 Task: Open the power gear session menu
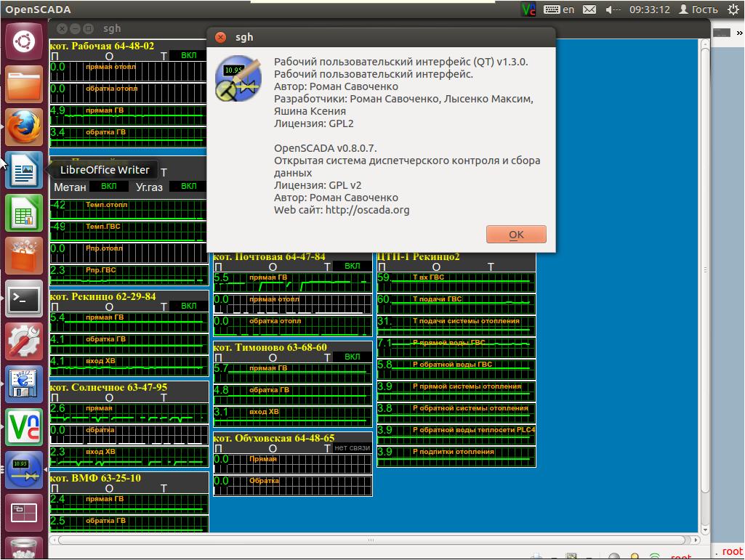(733, 9)
